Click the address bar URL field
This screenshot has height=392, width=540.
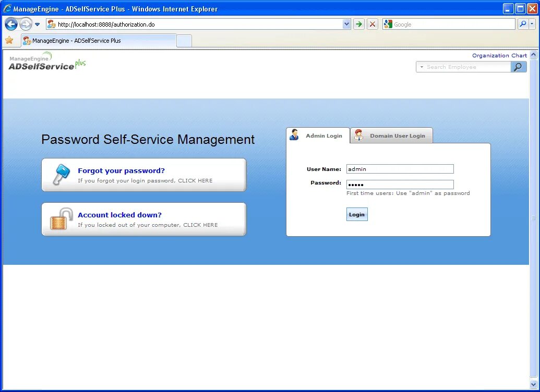point(199,24)
